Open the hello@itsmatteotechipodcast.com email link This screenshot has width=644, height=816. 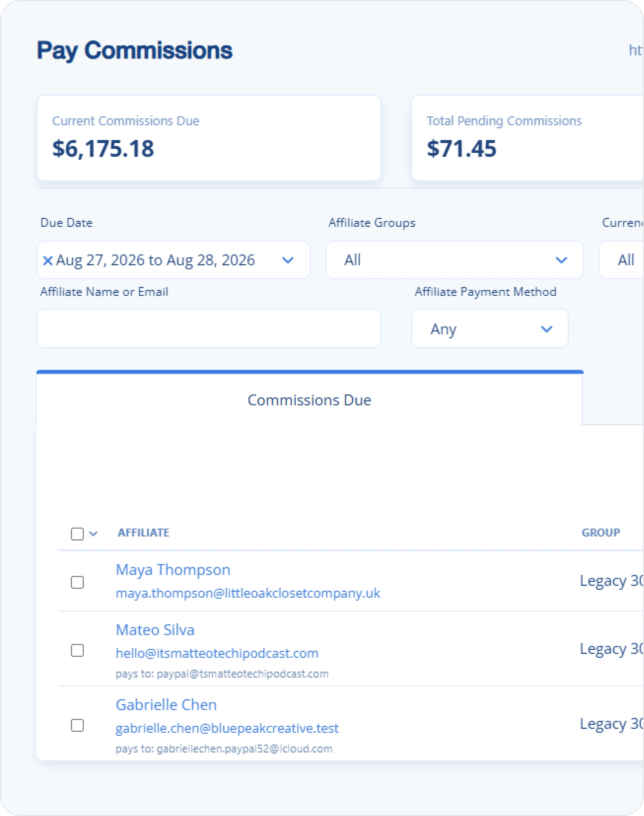point(217,653)
